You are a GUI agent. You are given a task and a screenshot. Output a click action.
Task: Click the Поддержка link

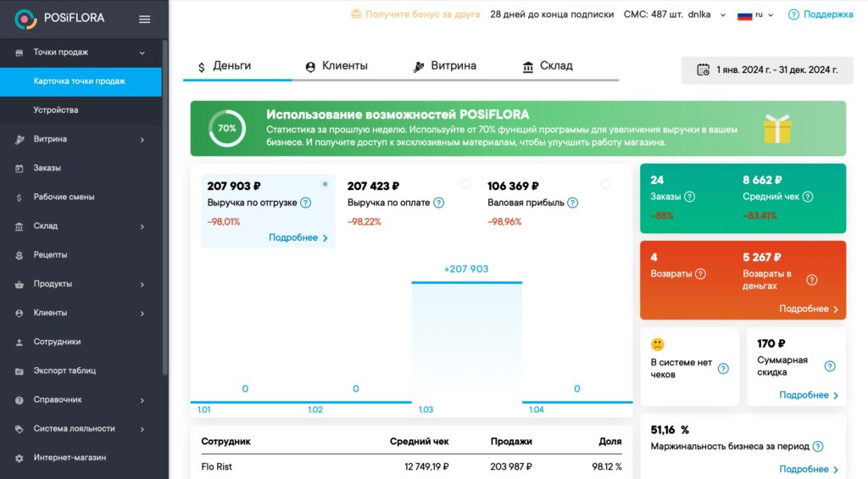pyautogui.click(x=828, y=14)
